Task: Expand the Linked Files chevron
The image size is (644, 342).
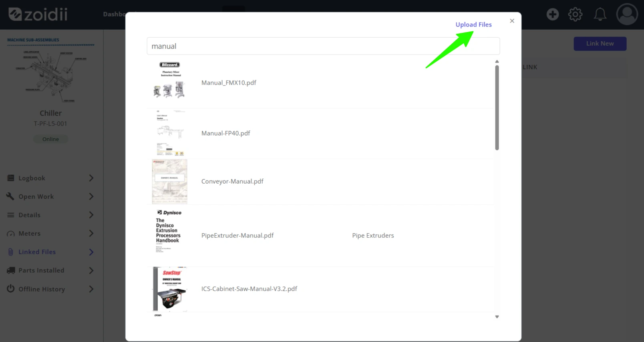Action: 91,252
